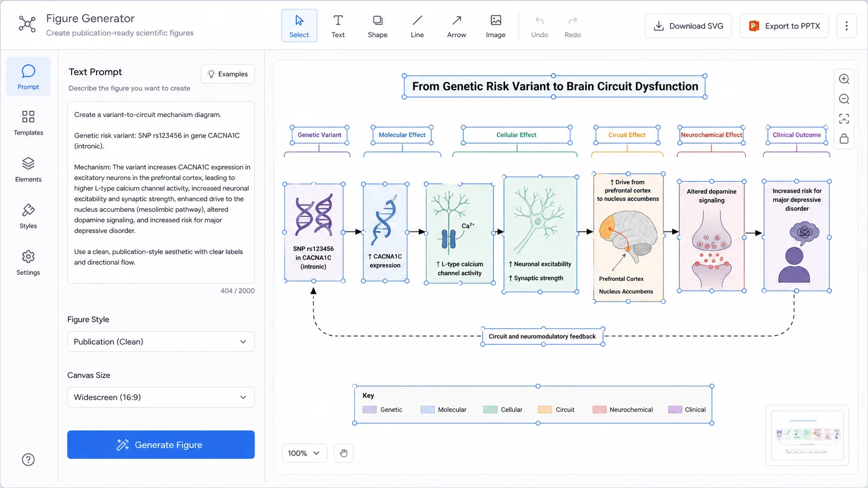Select the feedback loop label box
This screenshot has width=868, height=488.
coord(542,336)
